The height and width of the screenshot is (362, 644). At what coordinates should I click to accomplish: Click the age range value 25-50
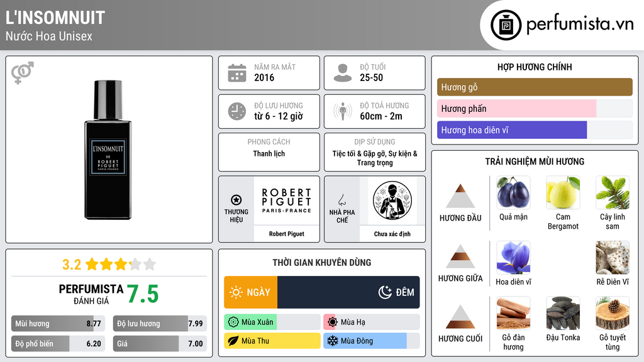[x=371, y=77]
